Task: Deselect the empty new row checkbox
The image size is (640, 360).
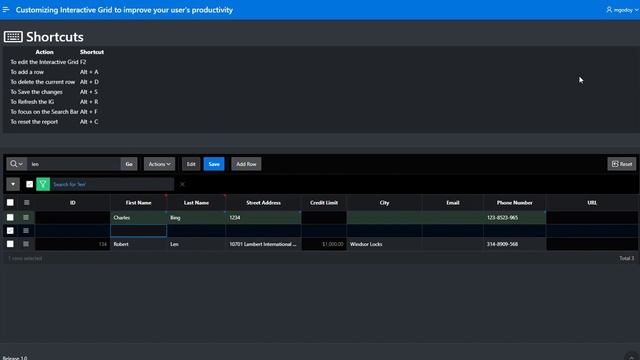Action: click(10, 231)
